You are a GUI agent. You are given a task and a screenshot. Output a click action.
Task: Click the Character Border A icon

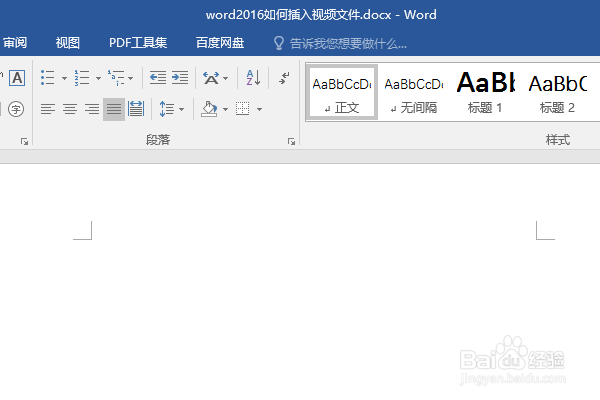tap(17, 78)
